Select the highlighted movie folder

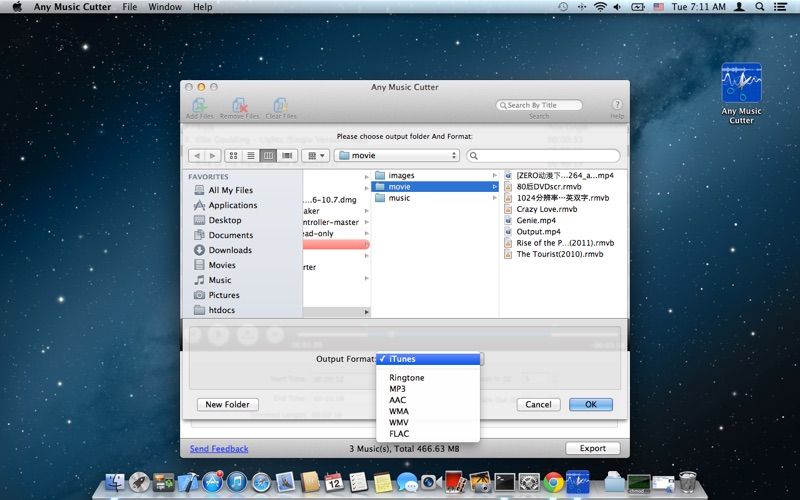[x=435, y=187]
